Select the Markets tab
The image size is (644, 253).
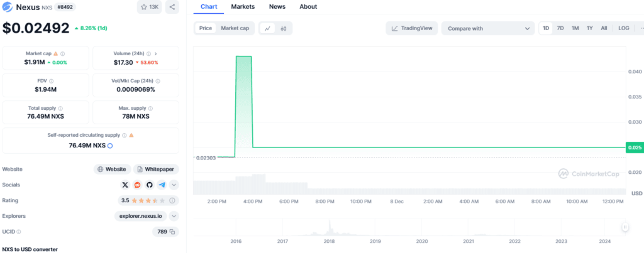243,6
